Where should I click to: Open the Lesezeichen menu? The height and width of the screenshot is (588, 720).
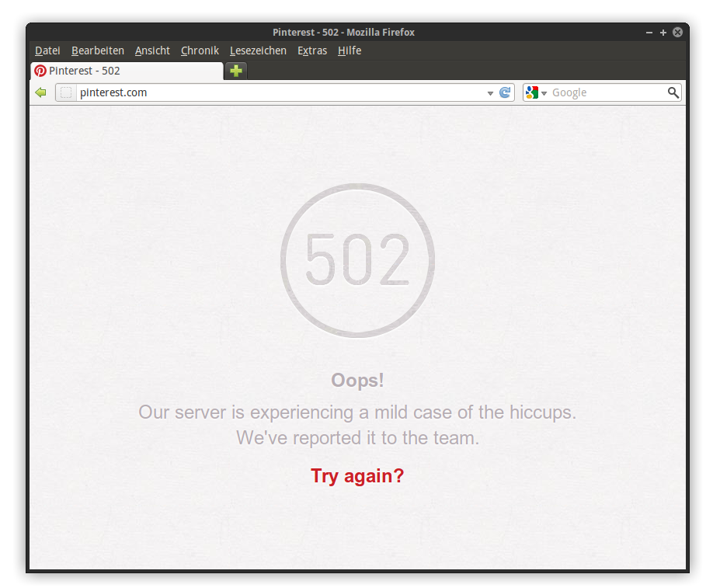pyautogui.click(x=258, y=50)
